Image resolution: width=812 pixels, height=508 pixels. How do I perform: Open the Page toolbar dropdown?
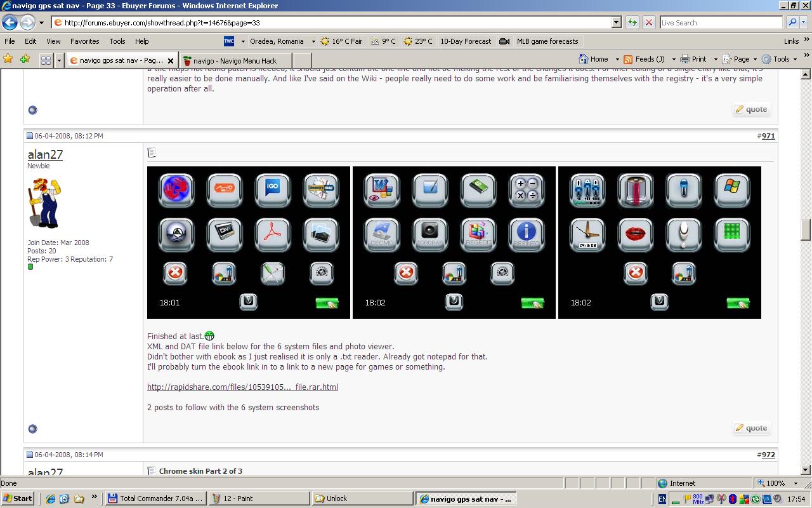click(x=740, y=59)
